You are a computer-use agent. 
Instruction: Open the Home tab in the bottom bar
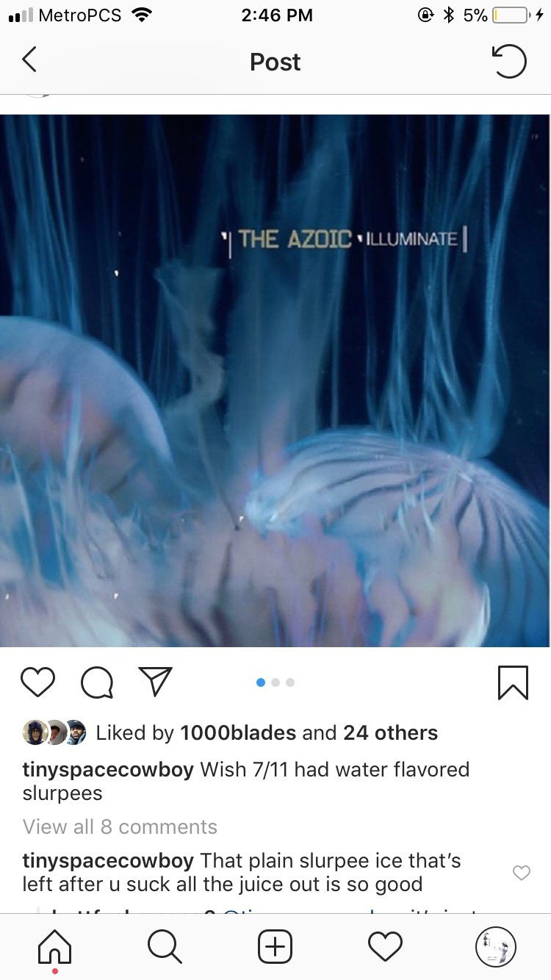[55, 946]
